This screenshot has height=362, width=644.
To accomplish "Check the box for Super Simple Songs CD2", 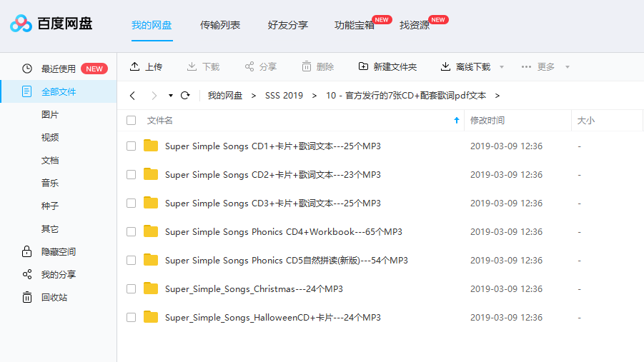I will pyautogui.click(x=131, y=175).
